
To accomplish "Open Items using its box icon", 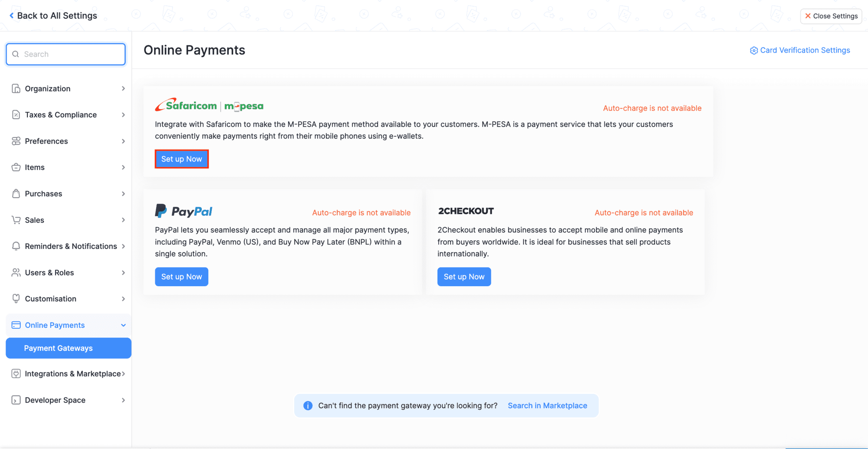I will click(x=16, y=167).
